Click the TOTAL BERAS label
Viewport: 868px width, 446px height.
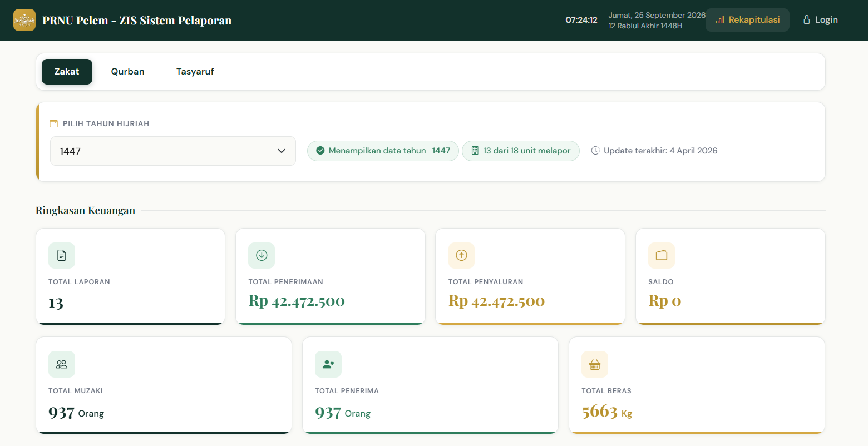606,391
